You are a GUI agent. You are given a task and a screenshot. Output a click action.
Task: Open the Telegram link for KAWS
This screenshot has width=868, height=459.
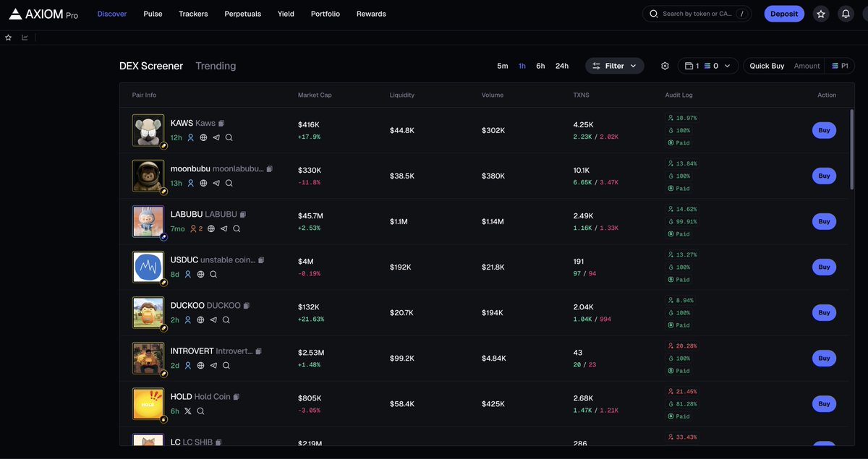pos(216,137)
